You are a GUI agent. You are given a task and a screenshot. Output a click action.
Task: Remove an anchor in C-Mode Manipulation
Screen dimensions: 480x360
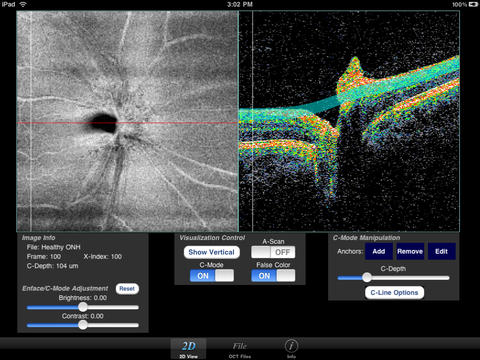(x=410, y=251)
